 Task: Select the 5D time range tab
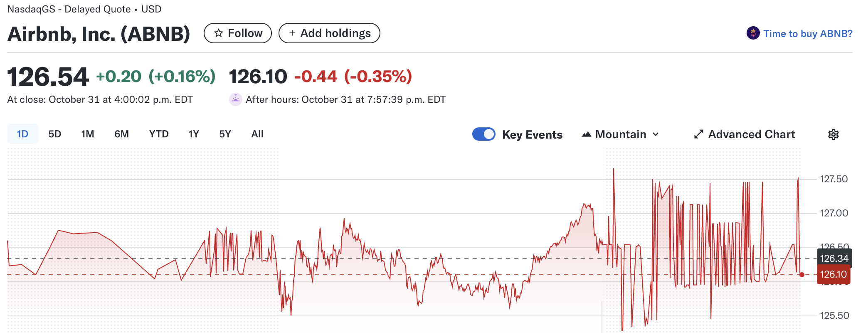pos(55,134)
